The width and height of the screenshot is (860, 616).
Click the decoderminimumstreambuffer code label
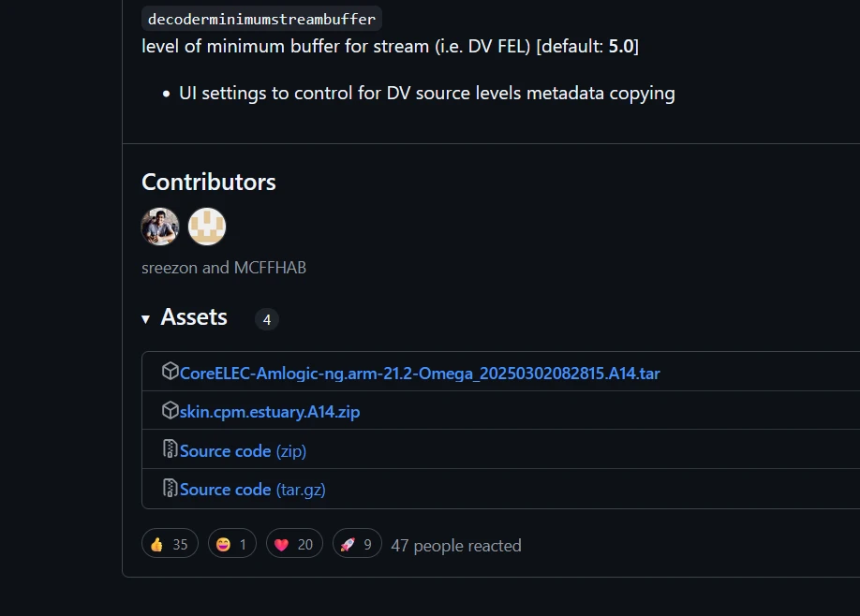261,19
